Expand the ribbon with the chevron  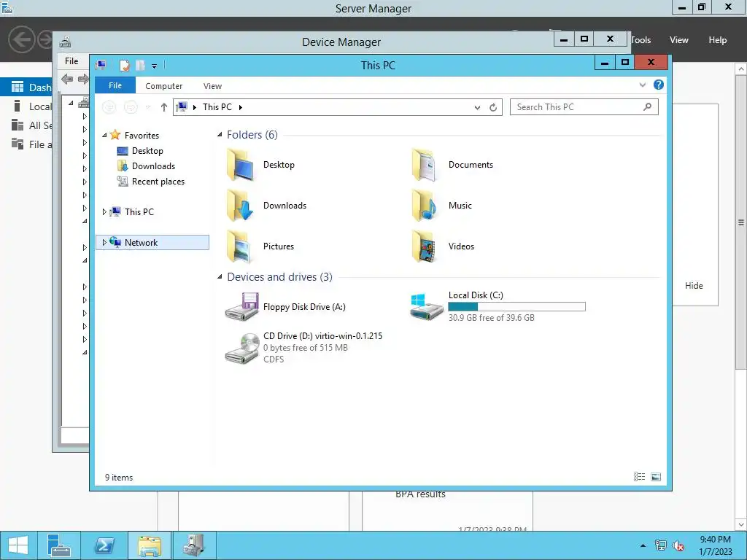coord(642,85)
